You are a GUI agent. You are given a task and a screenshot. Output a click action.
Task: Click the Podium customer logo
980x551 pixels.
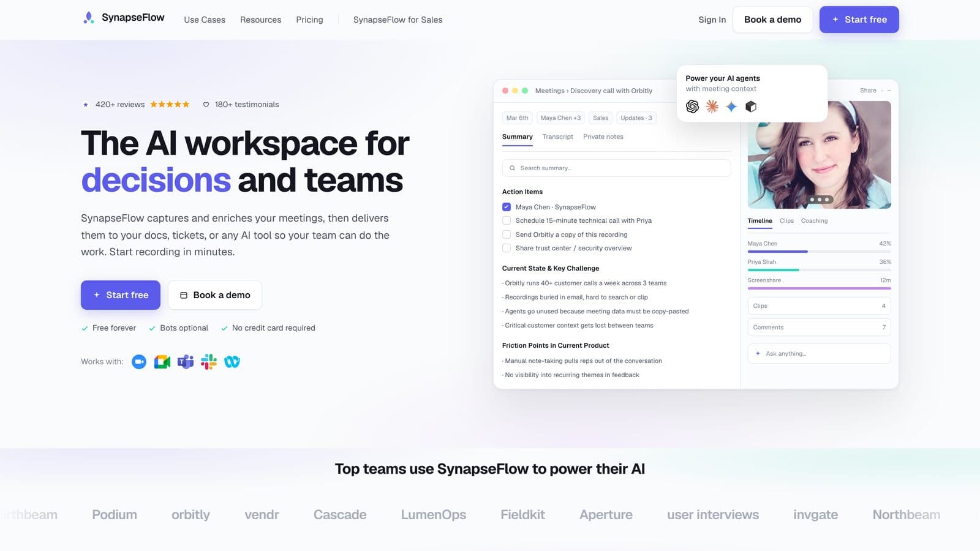click(115, 515)
